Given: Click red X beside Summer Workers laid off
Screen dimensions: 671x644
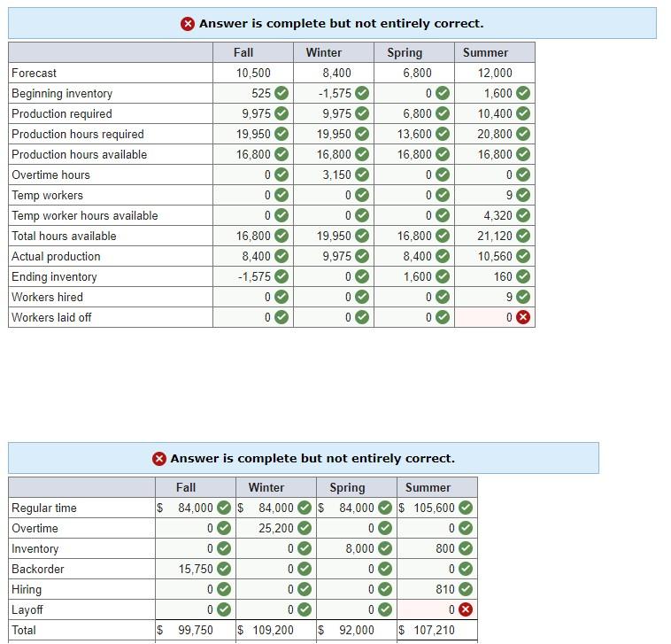Looking at the screenshot, I should (523, 317).
